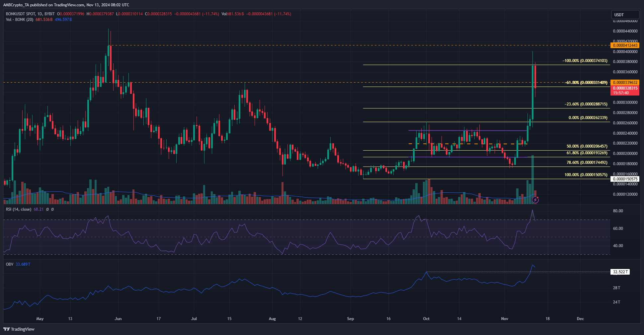The width and height of the screenshot is (644, 335).
Task: Click the 61.80% (0.0000193269) Fibonacci label
Action: point(587,153)
